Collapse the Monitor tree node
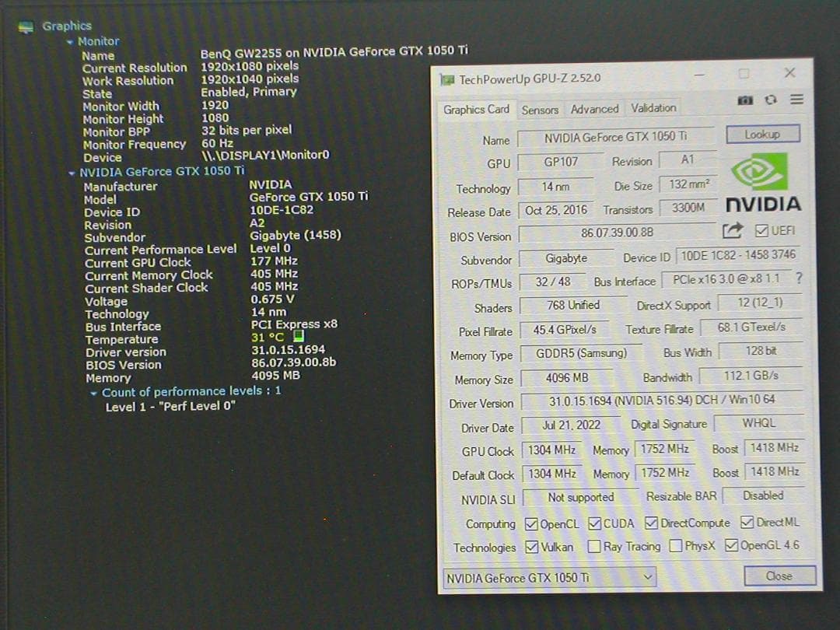 coord(68,41)
